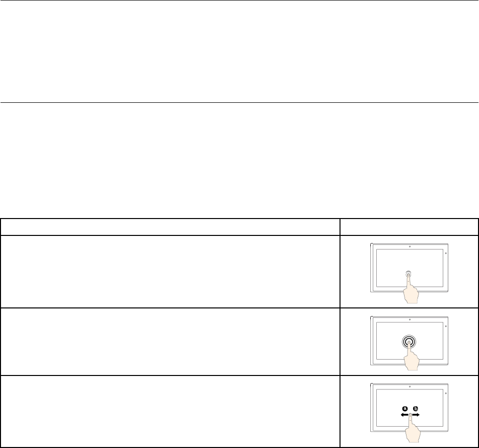Click the camera dot on the bottom tablet bezel

[410, 386]
